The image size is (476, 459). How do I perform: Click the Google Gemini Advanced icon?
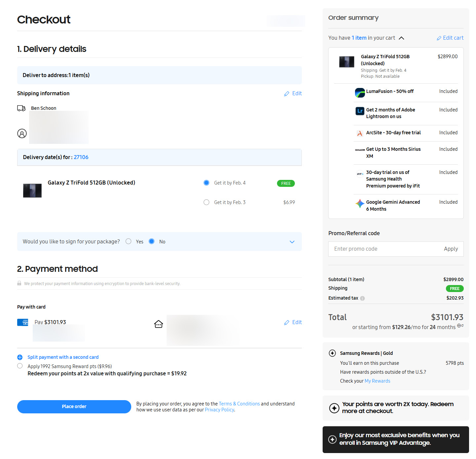click(360, 203)
